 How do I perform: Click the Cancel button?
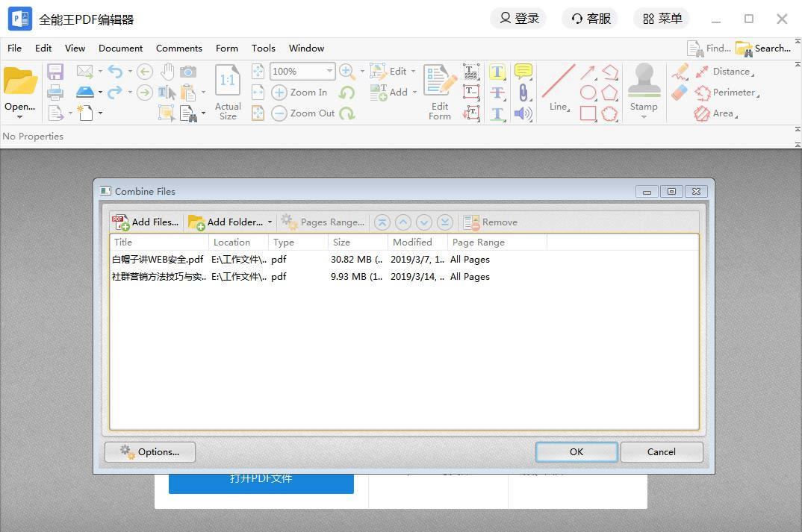click(x=662, y=451)
